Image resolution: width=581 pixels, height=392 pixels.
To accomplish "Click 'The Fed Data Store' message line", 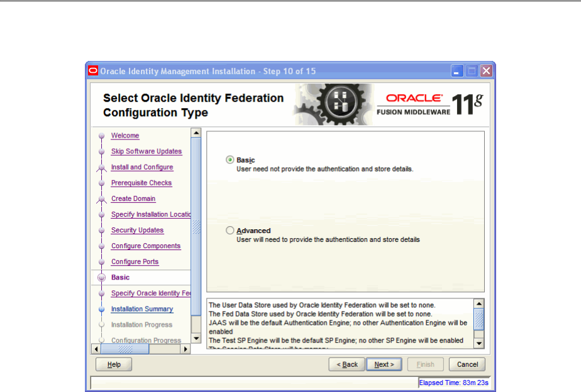I will 321,314.
